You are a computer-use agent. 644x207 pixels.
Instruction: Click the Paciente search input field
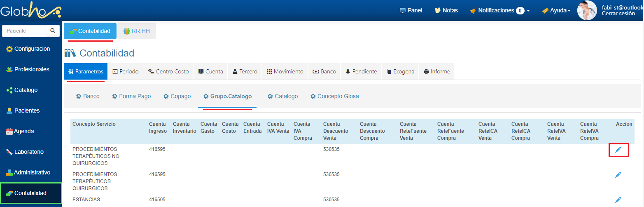click(24, 31)
